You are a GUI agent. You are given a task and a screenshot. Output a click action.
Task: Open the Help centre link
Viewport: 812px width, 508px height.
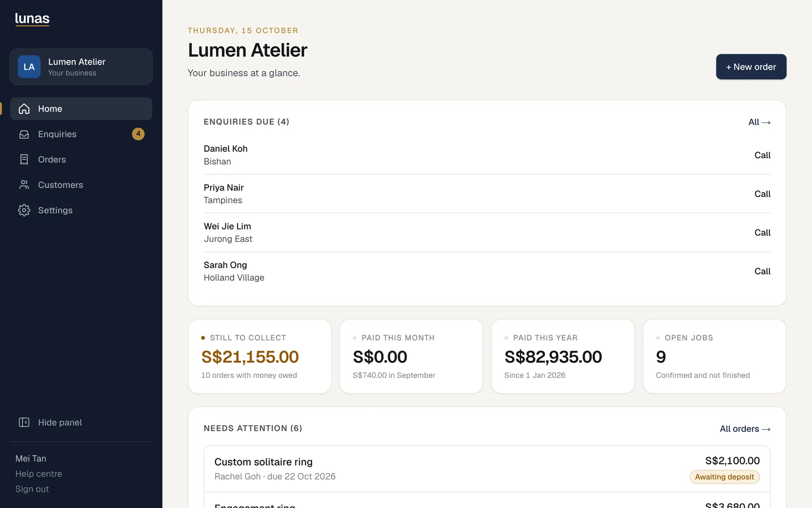39,474
